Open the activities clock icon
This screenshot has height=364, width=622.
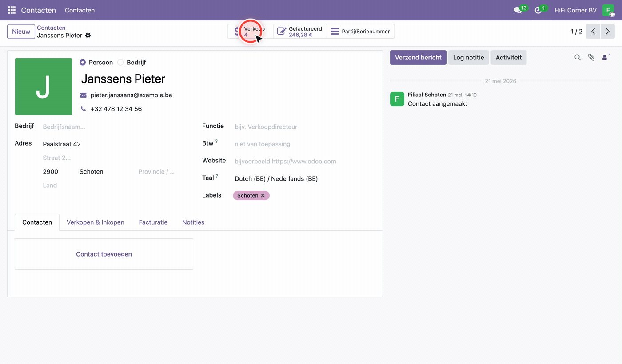539,10
